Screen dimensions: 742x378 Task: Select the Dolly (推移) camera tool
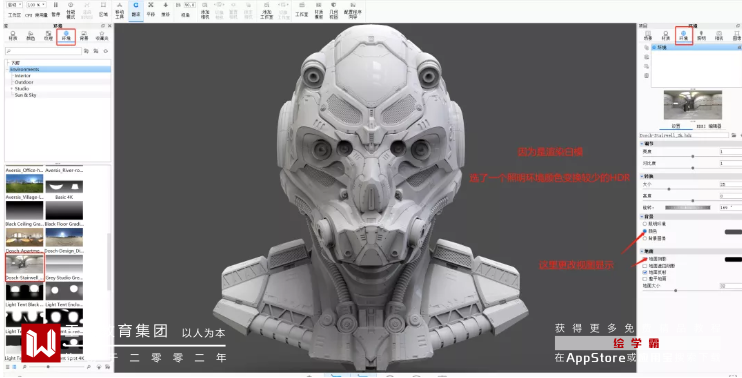[x=165, y=9]
